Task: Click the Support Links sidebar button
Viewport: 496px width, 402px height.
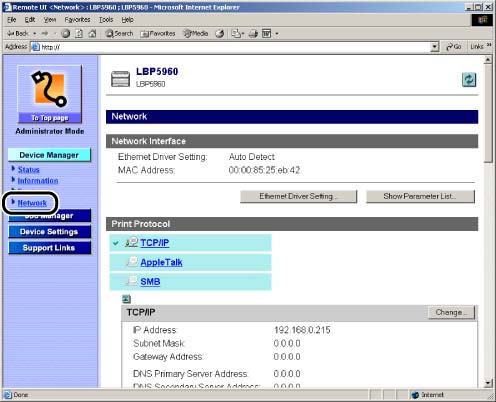Action: point(49,248)
